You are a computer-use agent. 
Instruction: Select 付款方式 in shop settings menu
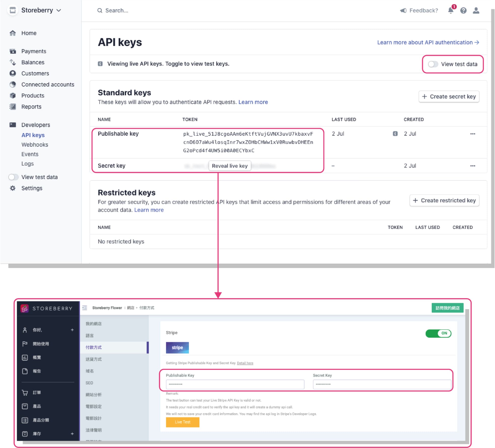(x=93, y=347)
